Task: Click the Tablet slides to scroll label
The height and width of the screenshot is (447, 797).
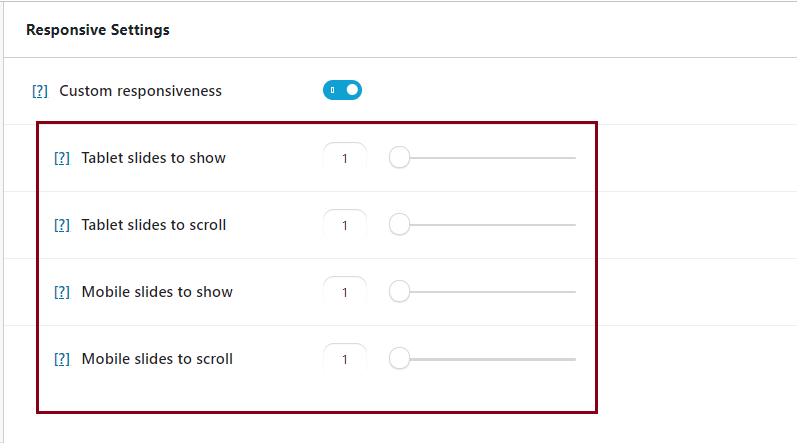Action: (154, 225)
